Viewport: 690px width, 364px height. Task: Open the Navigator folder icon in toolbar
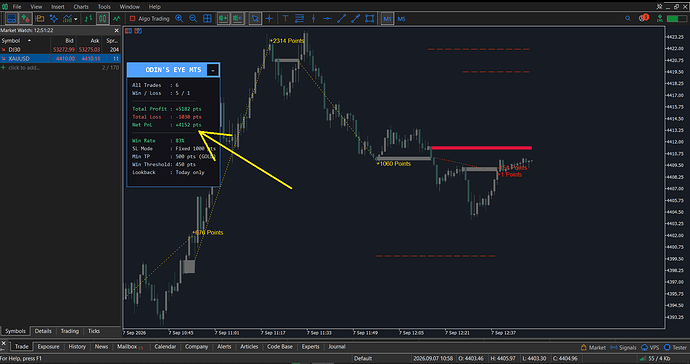[x=40, y=18]
